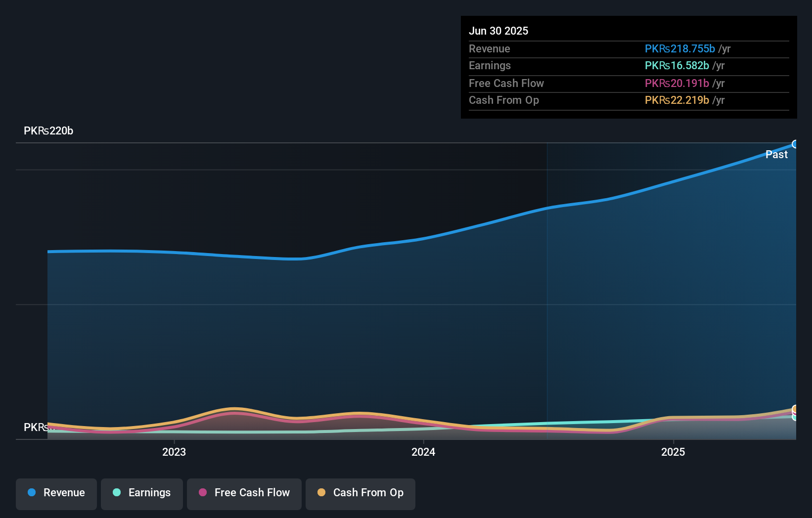Toggle the Free Cash Flow legend button
The height and width of the screenshot is (518, 812).
tap(244, 494)
